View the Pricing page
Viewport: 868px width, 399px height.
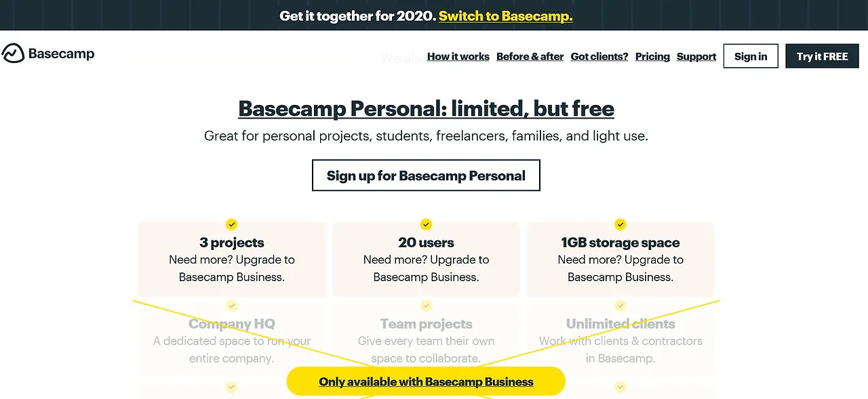pos(652,56)
